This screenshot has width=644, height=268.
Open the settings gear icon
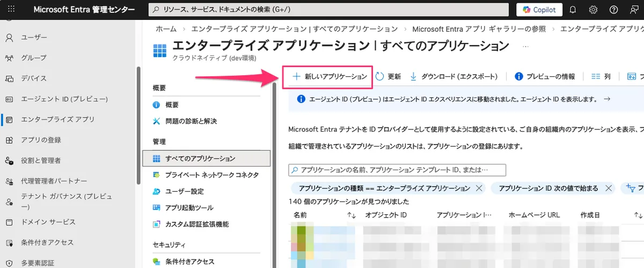(593, 9)
